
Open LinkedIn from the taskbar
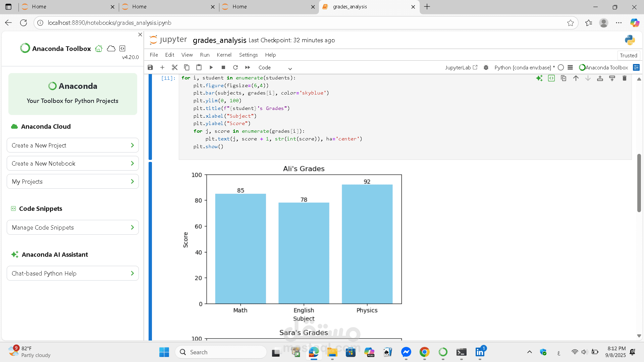(480, 352)
